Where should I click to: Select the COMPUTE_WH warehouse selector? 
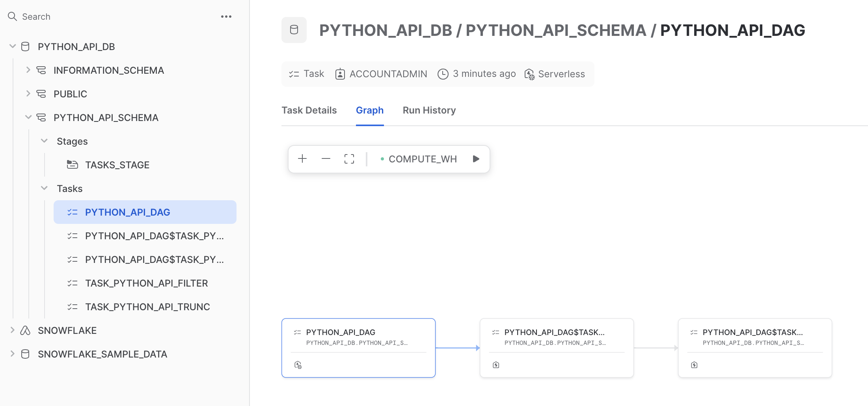[419, 159]
